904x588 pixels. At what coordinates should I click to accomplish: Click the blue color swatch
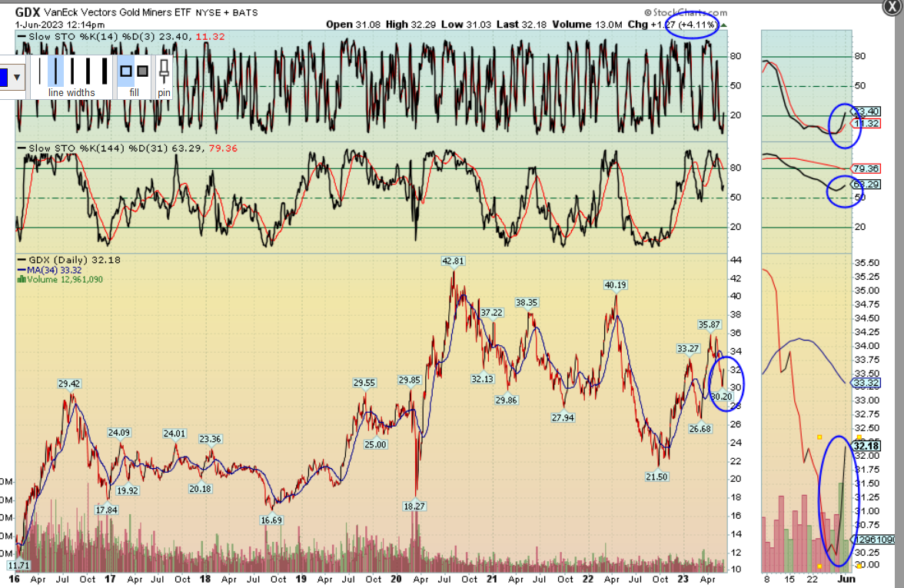coord(4,77)
